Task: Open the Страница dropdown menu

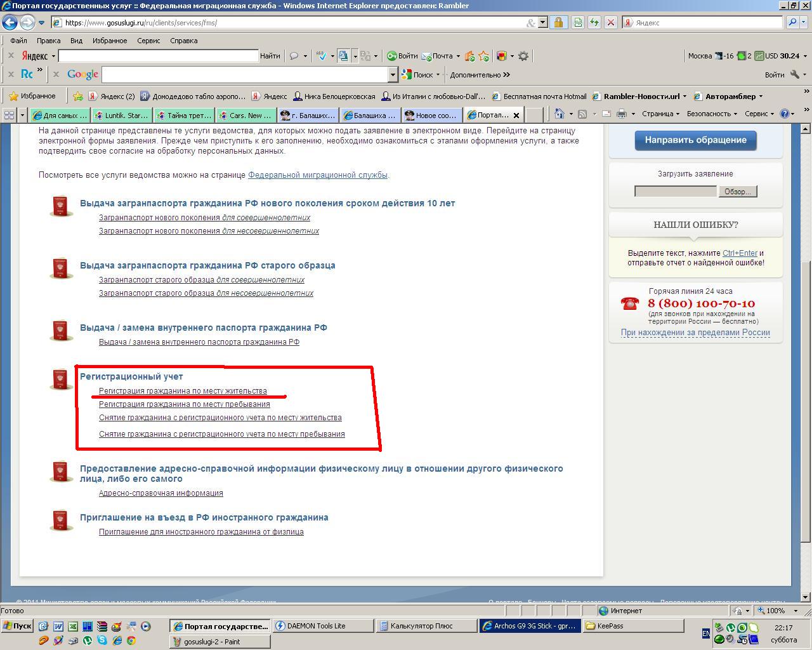Action: coord(660,114)
